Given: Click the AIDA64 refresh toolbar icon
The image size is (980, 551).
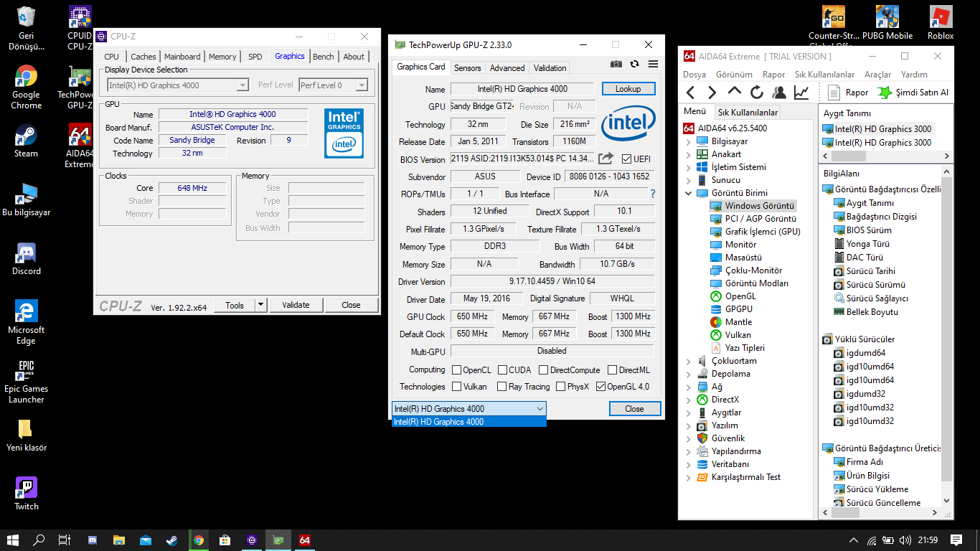Looking at the screenshot, I should coord(757,93).
